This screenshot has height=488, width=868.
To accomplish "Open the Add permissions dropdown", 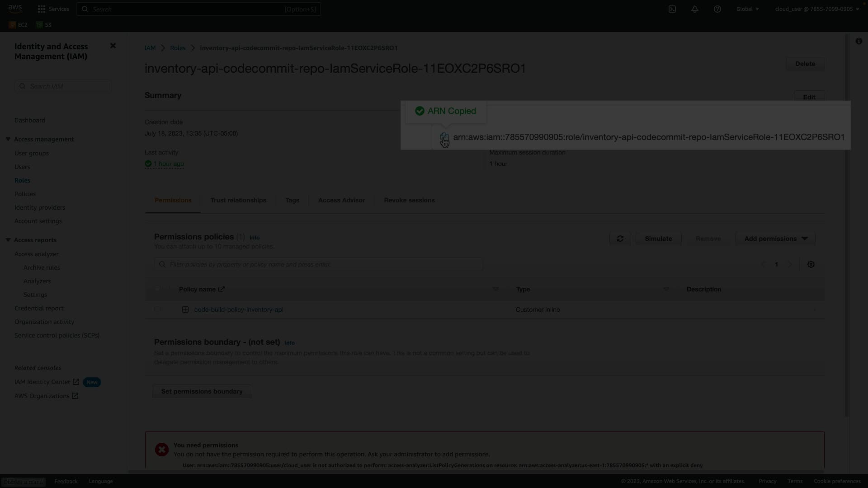I will tap(775, 239).
